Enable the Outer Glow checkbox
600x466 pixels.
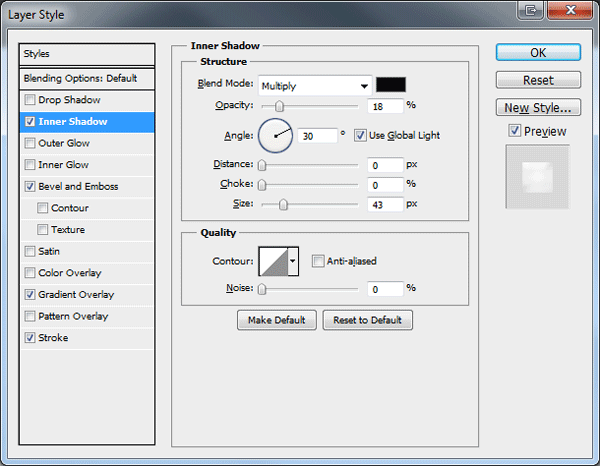pyautogui.click(x=30, y=143)
